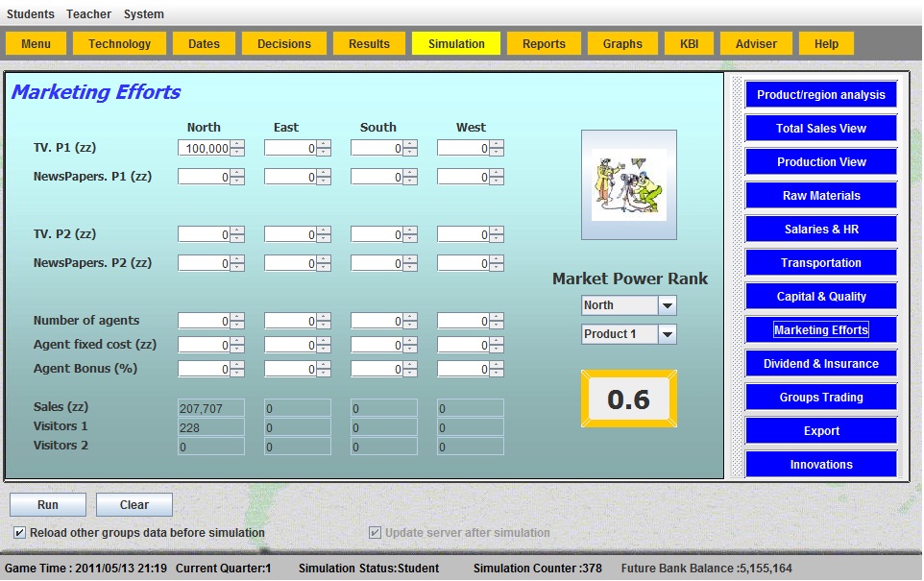Open the Teacher menu
Screen dimensions: 924x581
88,14
